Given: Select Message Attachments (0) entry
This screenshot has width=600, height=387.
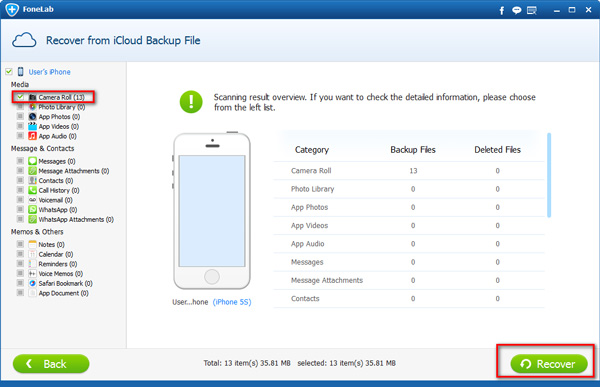Looking at the screenshot, I should click(74, 171).
